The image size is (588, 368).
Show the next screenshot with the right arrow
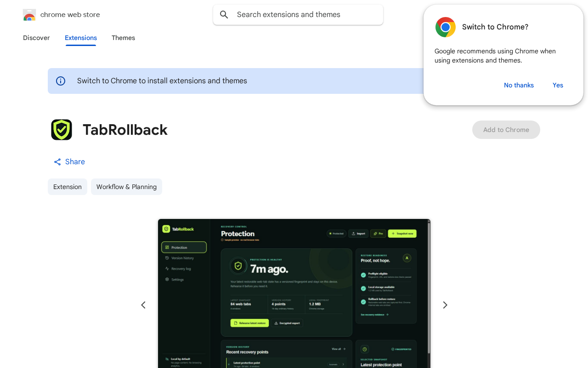(445, 305)
